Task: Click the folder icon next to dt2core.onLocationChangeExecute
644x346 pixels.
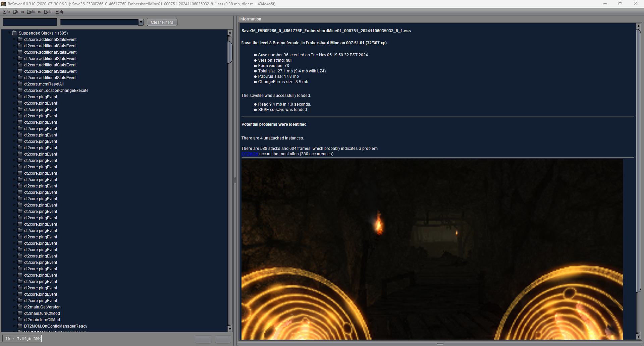Action: click(20, 90)
